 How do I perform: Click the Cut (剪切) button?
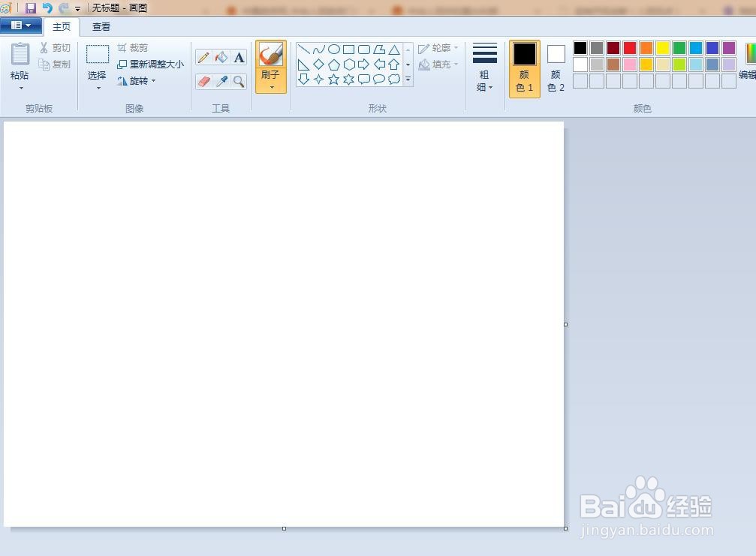click(x=55, y=48)
